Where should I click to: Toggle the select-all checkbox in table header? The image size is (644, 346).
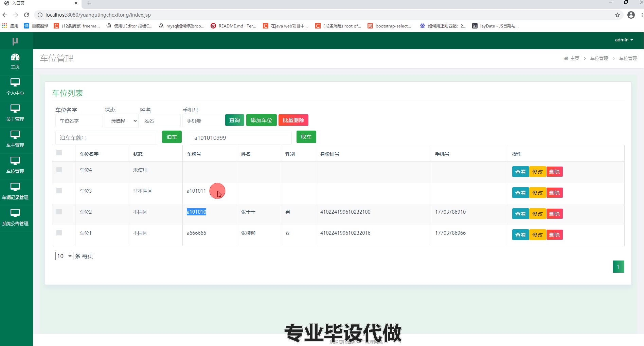point(59,153)
